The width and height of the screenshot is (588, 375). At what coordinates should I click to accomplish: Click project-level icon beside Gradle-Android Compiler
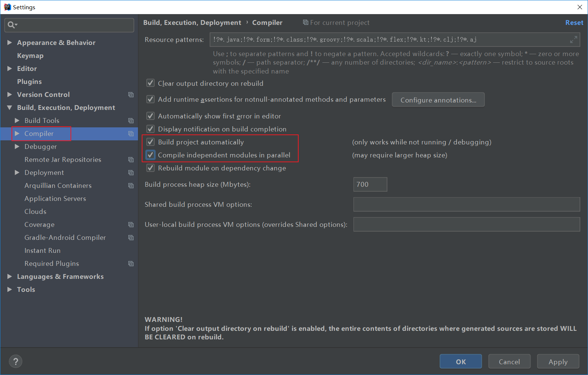coord(131,238)
